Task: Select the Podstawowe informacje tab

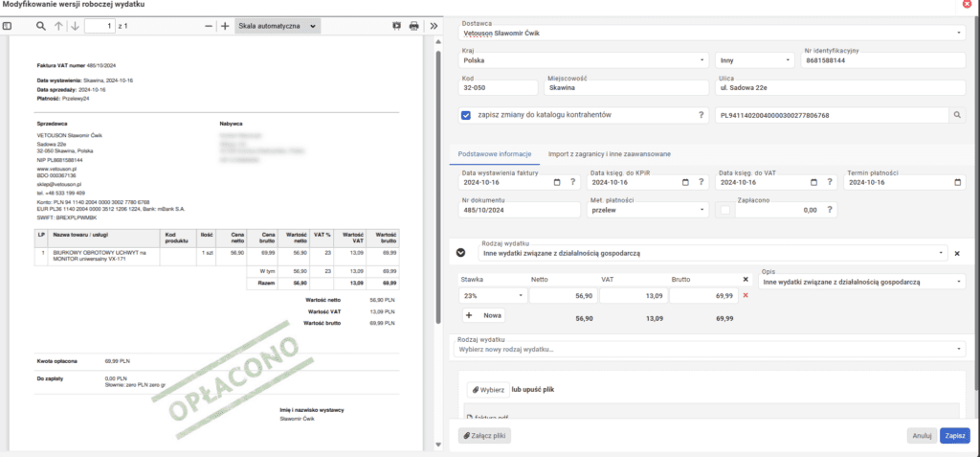Action: pos(494,153)
